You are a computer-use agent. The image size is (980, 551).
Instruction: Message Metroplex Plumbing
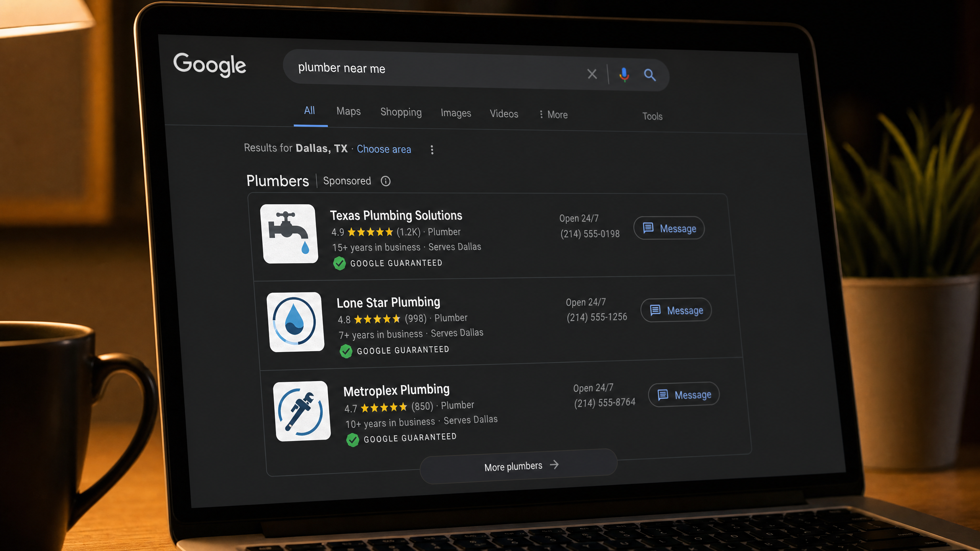click(x=684, y=395)
